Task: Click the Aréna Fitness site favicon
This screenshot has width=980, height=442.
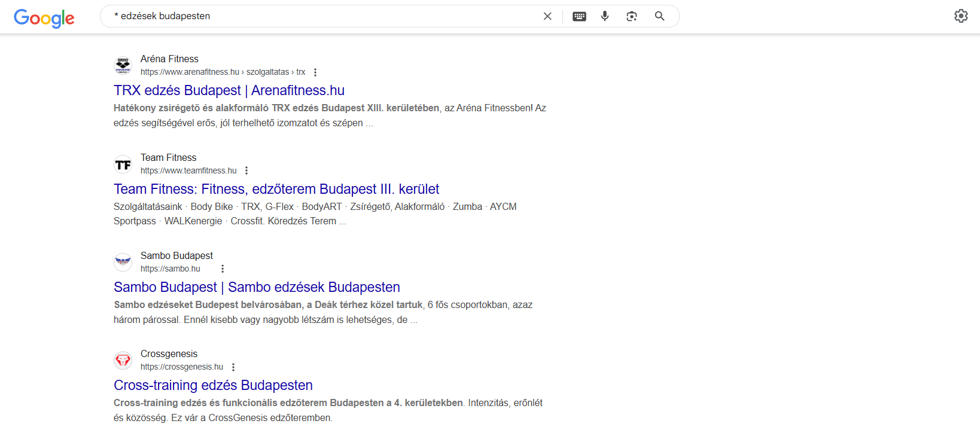Action: point(123,65)
